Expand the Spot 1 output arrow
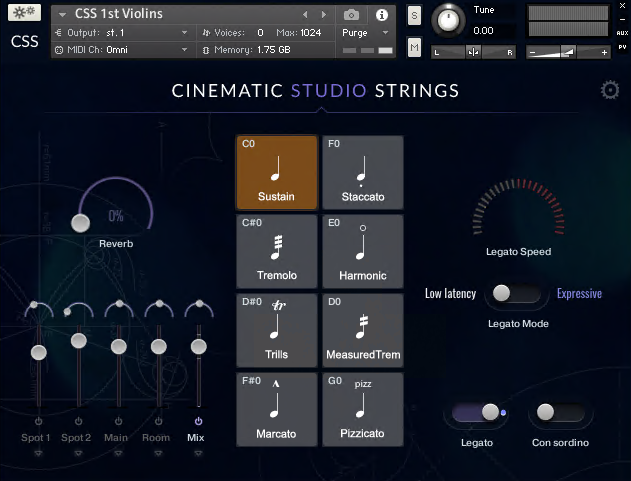Viewport: 631px width, 481px height. click(x=38, y=454)
